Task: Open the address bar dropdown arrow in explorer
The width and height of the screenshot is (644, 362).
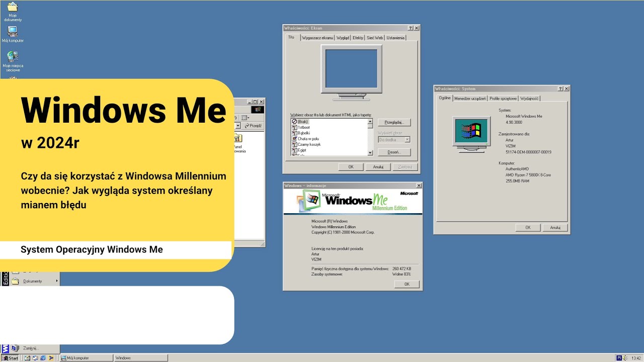Action: click(x=239, y=126)
